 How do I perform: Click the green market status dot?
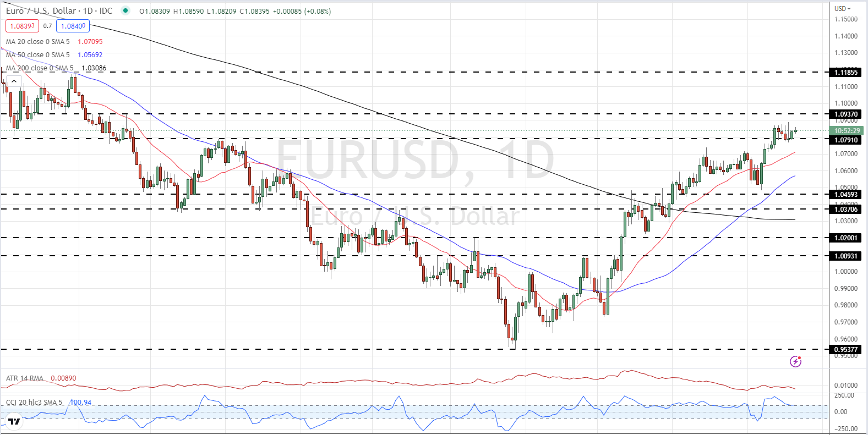(125, 10)
